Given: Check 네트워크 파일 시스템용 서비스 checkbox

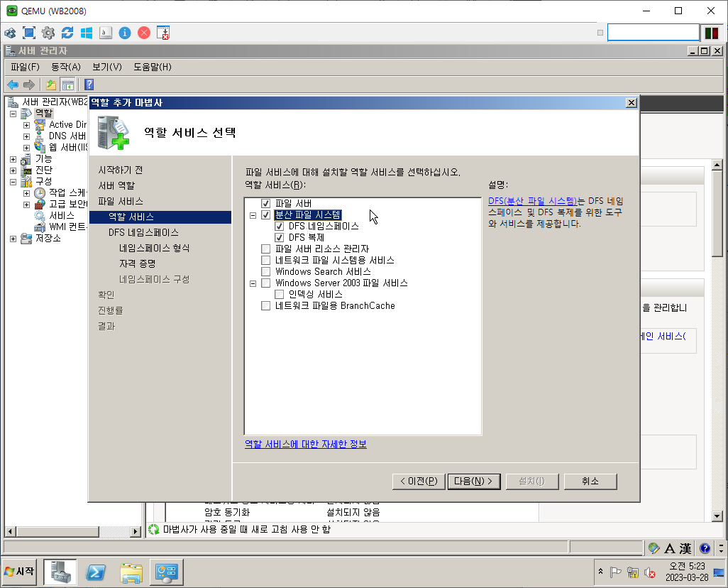Looking at the screenshot, I should 266,261.
